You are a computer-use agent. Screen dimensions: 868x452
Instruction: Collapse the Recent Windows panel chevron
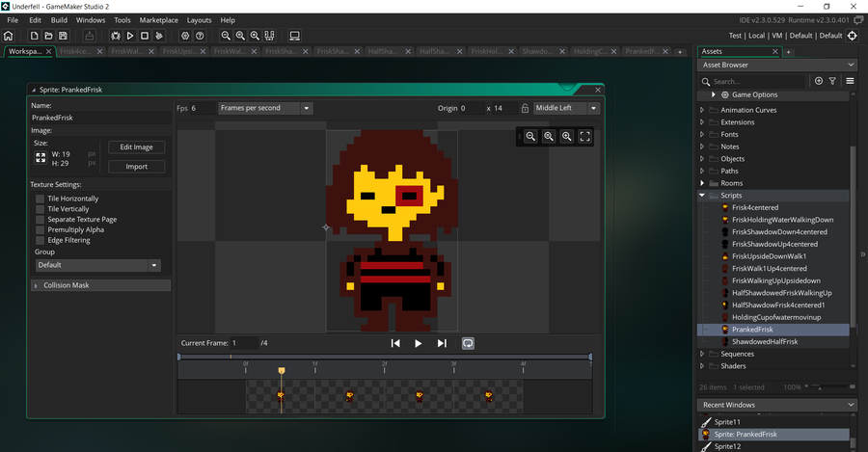click(851, 405)
